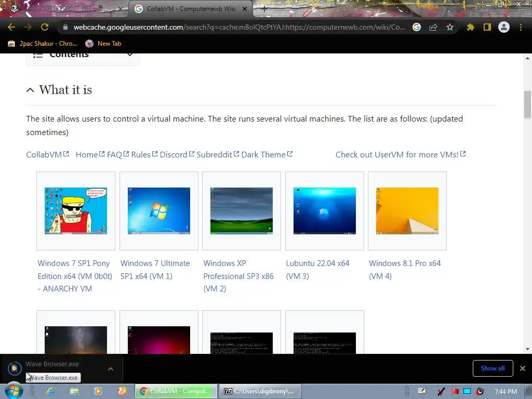Share this page via share icon
The height and width of the screenshot is (399, 532).
click(x=433, y=27)
